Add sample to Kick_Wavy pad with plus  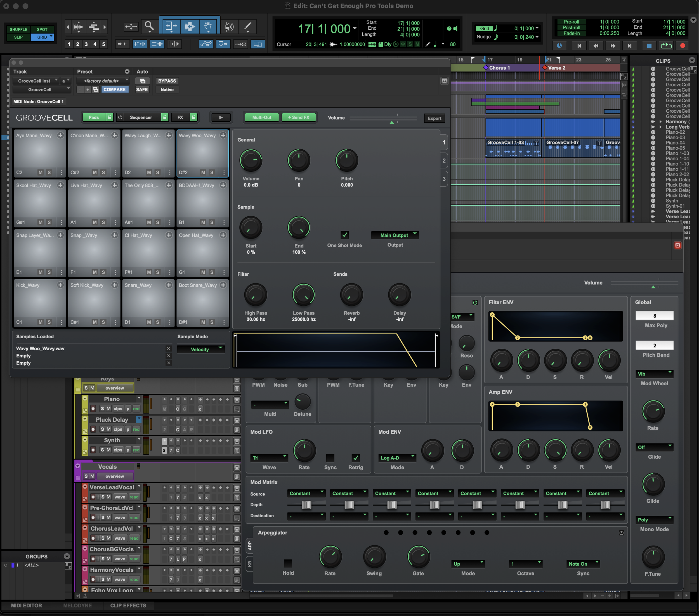[x=60, y=285]
